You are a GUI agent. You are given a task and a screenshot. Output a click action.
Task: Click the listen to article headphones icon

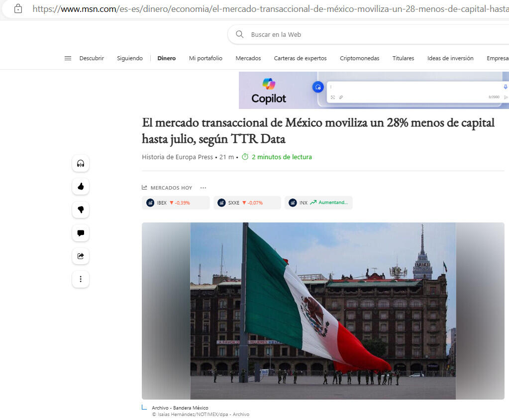(81, 163)
